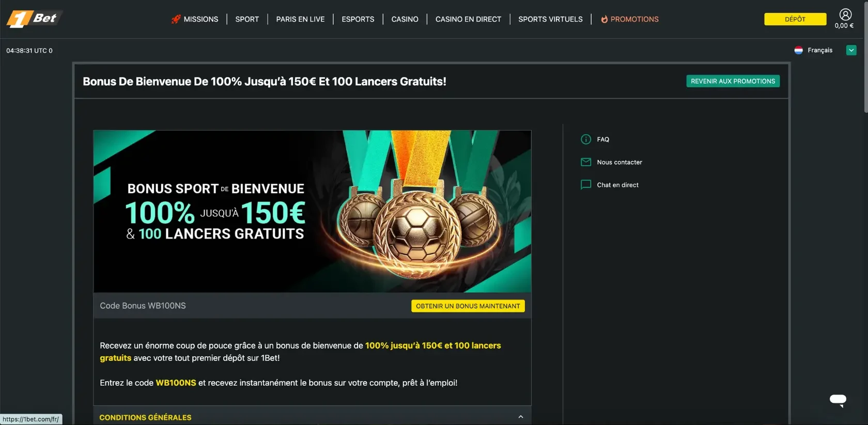
Task: Click the Chat en direct bubble icon
Action: pos(586,185)
